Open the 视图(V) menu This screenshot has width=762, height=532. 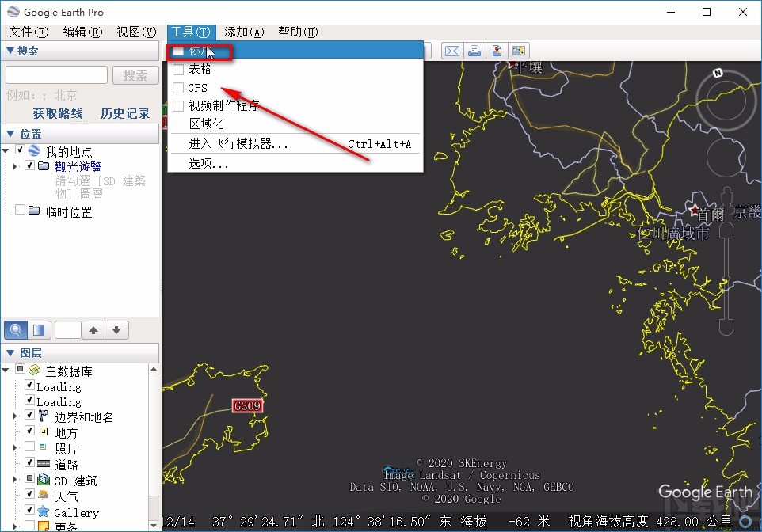click(x=136, y=32)
